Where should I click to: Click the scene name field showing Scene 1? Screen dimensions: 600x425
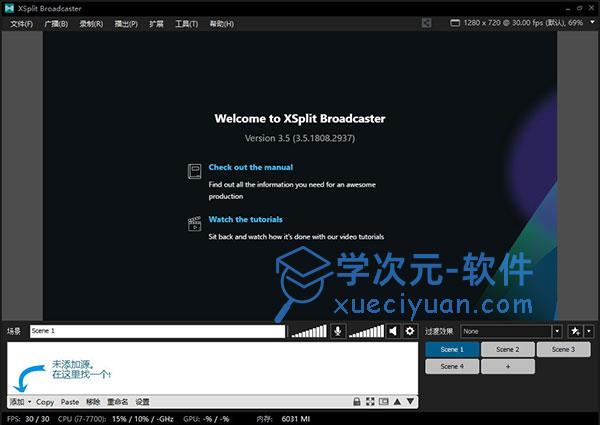[x=157, y=331]
